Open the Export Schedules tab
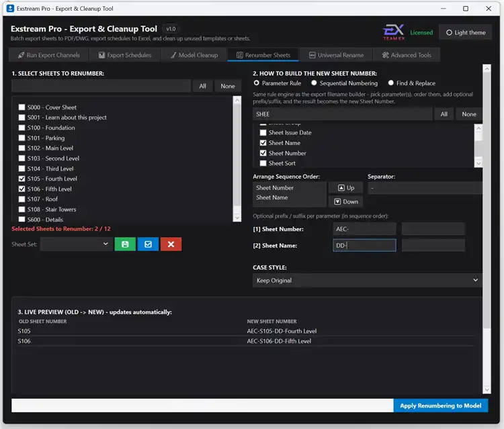The image size is (504, 429). (x=125, y=55)
